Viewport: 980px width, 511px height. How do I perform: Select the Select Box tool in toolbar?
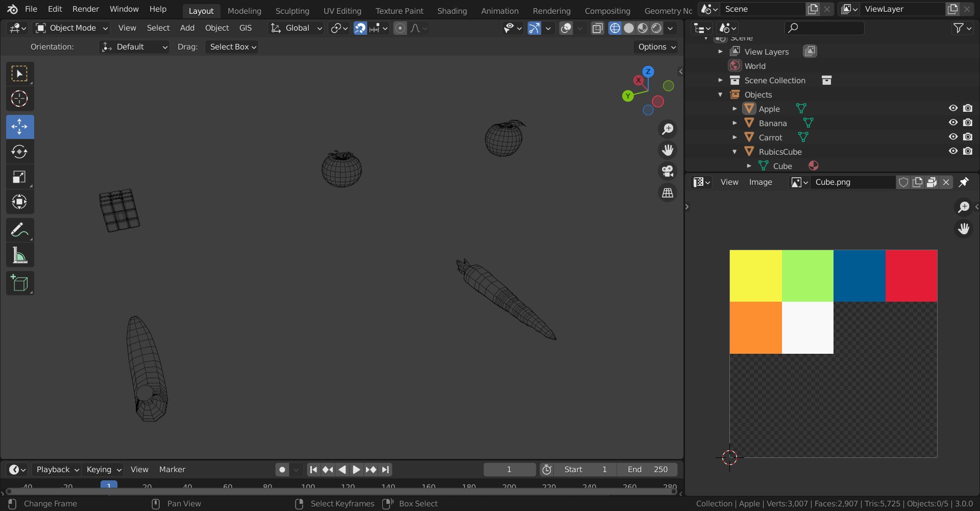point(20,74)
